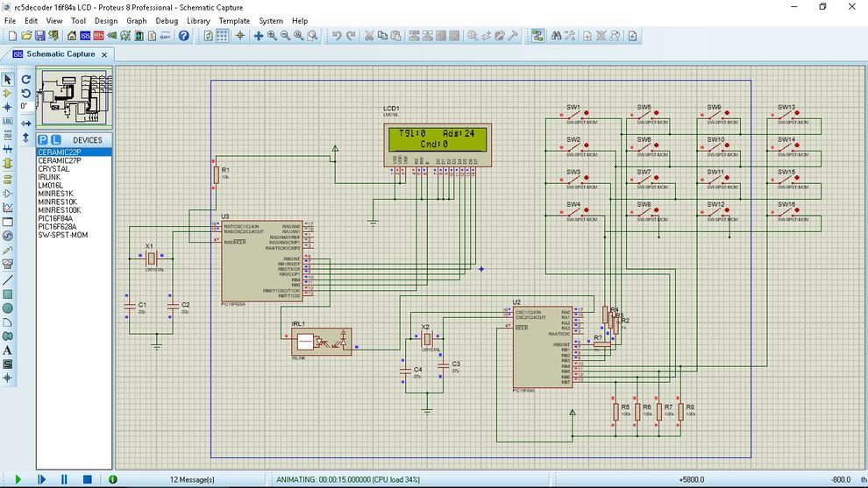Screen dimensions: 868x488
Task: Cut selection with the scissors icon
Action: click(x=369, y=36)
